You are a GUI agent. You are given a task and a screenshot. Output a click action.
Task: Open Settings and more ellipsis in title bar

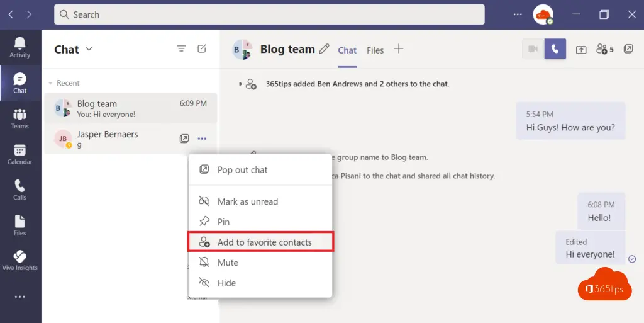coord(518,14)
